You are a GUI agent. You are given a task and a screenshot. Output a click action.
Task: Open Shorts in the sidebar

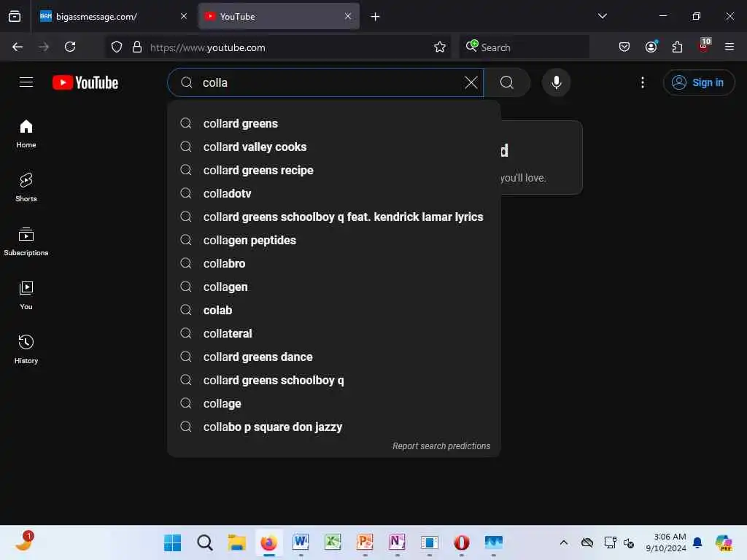[x=26, y=187]
